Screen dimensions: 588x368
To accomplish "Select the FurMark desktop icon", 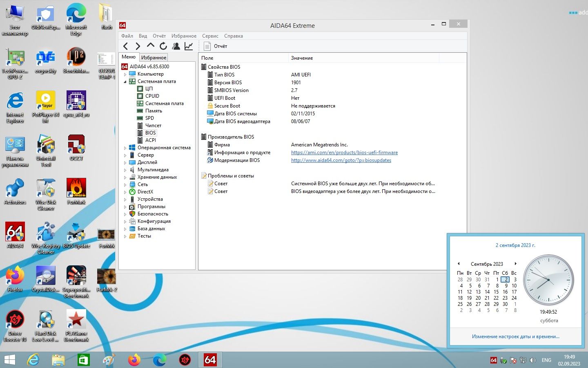I will [76, 191].
